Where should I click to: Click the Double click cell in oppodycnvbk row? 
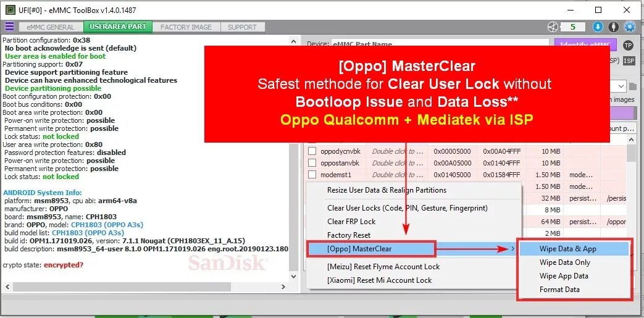pyautogui.click(x=398, y=151)
